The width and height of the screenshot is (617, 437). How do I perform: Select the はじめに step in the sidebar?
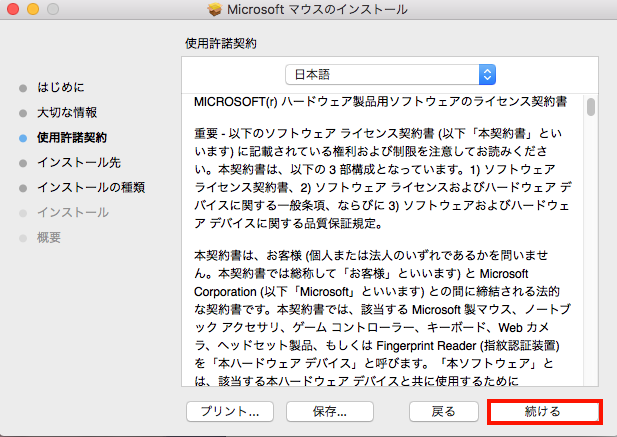pyautogui.click(x=61, y=87)
